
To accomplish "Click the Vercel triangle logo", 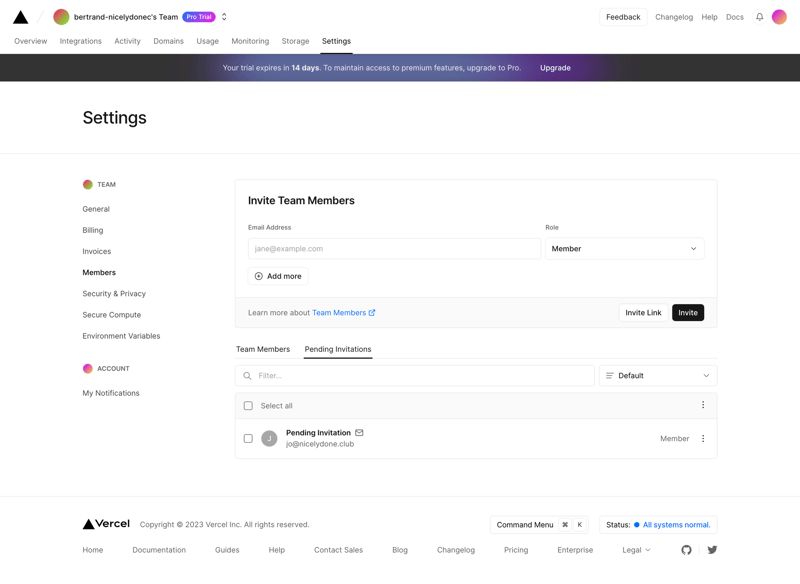I will coord(18,16).
